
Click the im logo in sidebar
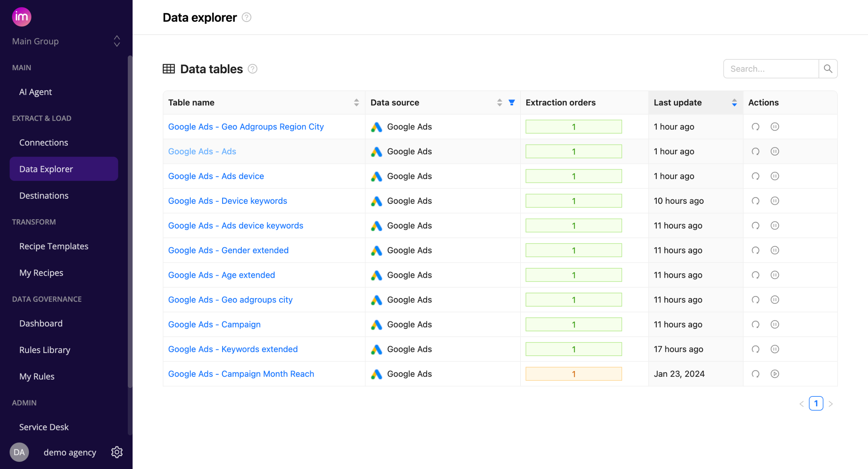[x=22, y=17]
